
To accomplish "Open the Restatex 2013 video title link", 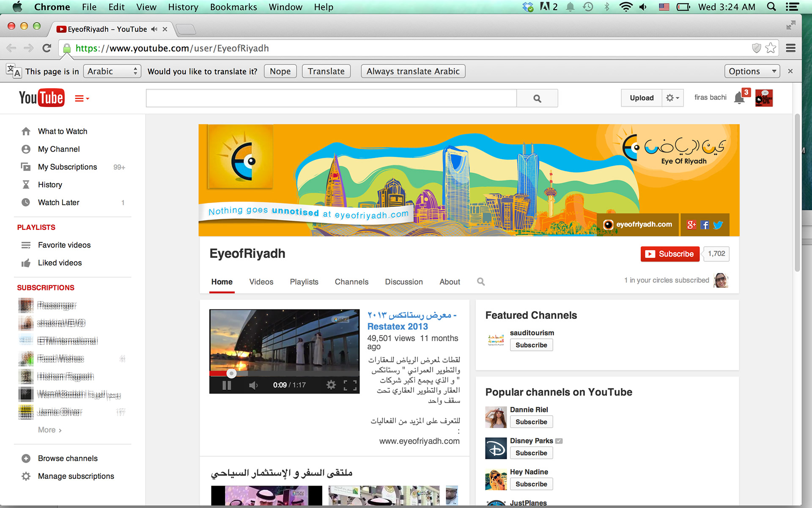I will coord(412,321).
